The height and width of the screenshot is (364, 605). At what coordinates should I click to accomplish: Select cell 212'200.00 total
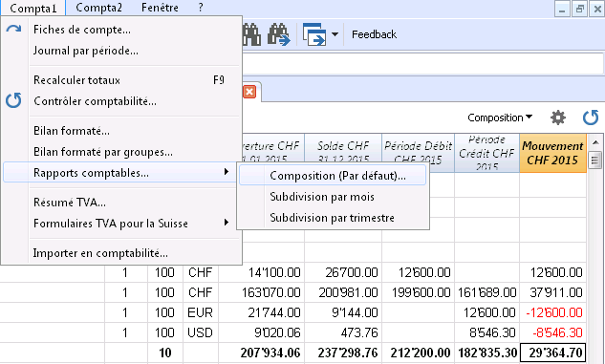[x=419, y=353]
